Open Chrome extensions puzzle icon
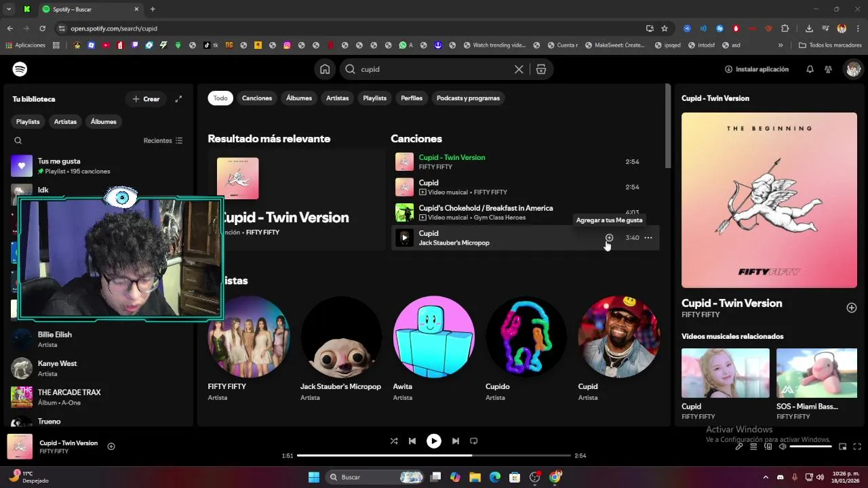 coord(785,28)
